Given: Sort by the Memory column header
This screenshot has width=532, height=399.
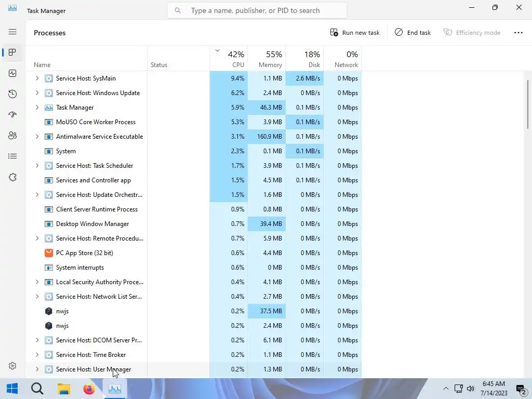Looking at the screenshot, I should coord(267,59).
